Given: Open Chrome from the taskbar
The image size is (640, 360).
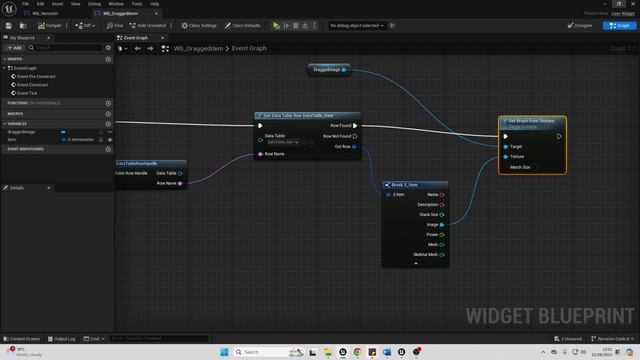Looking at the screenshot, I should coord(357,352).
